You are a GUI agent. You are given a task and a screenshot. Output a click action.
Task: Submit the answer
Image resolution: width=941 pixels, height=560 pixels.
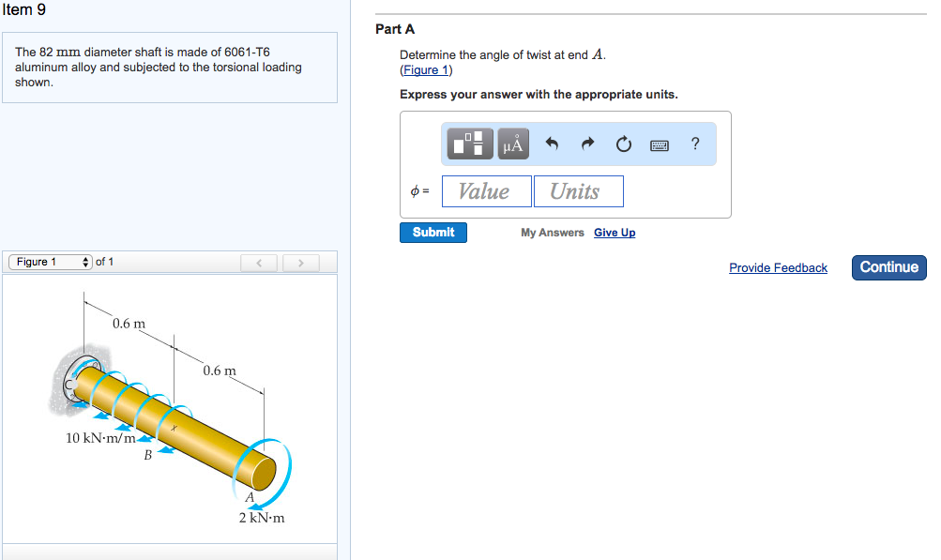pyautogui.click(x=433, y=233)
